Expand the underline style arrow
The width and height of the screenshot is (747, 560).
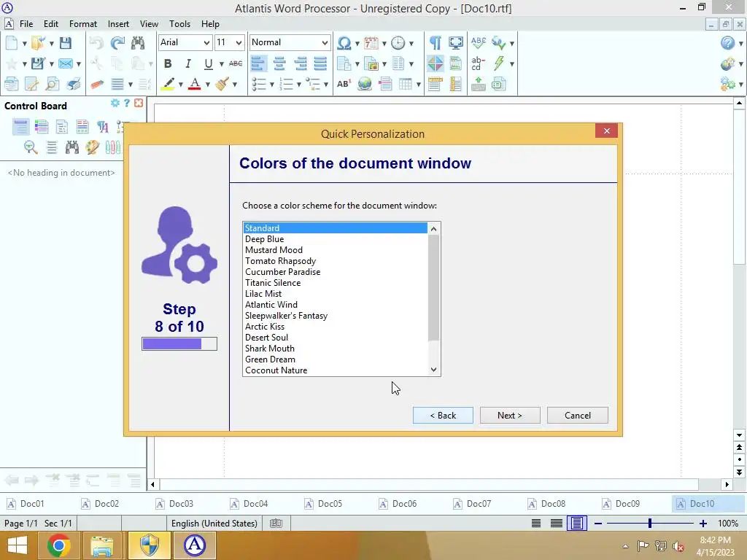[x=222, y=64]
